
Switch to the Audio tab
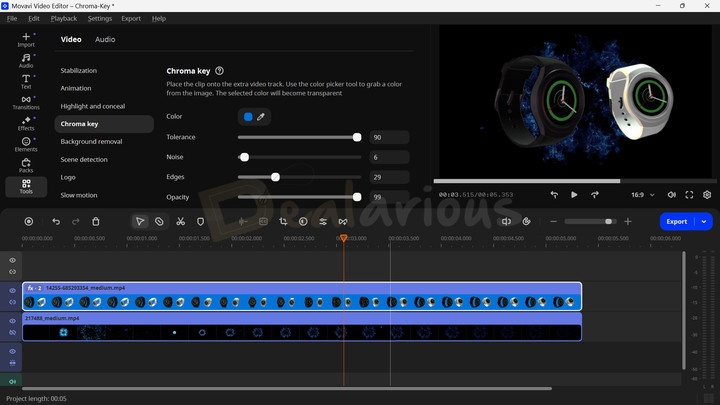pyautogui.click(x=105, y=40)
